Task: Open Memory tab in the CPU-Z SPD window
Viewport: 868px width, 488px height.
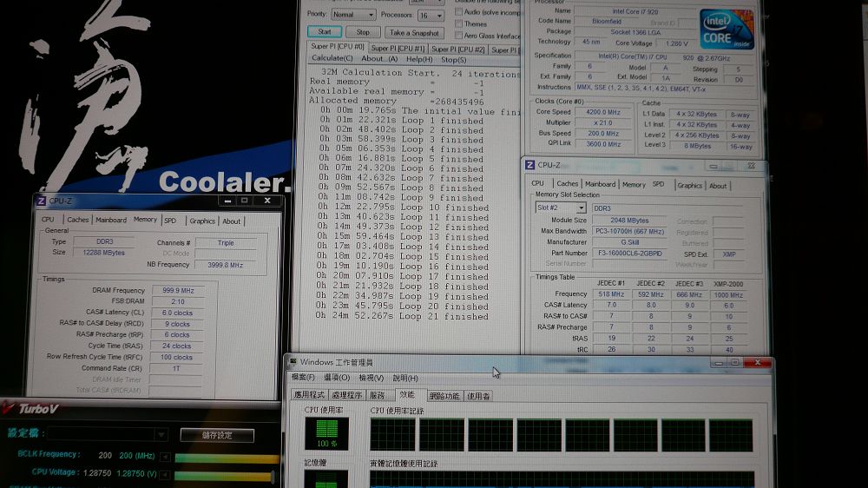Action: pyautogui.click(x=634, y=184)
